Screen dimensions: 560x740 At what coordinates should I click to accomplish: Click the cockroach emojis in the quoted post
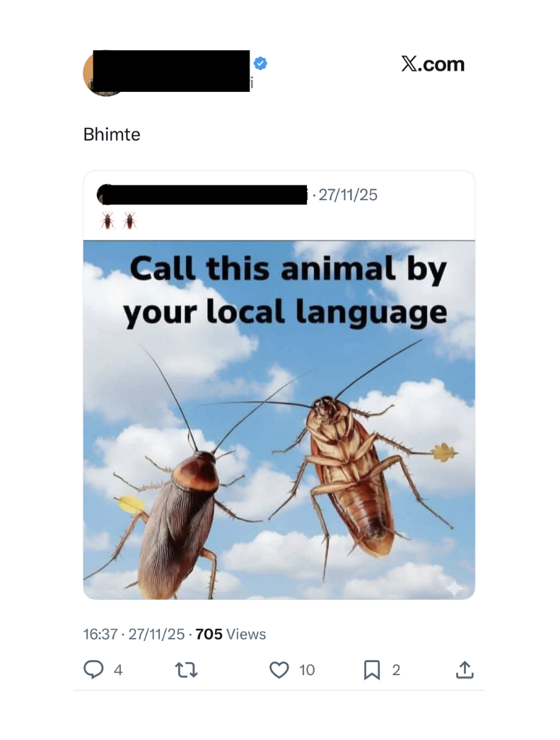pos(118,221)
